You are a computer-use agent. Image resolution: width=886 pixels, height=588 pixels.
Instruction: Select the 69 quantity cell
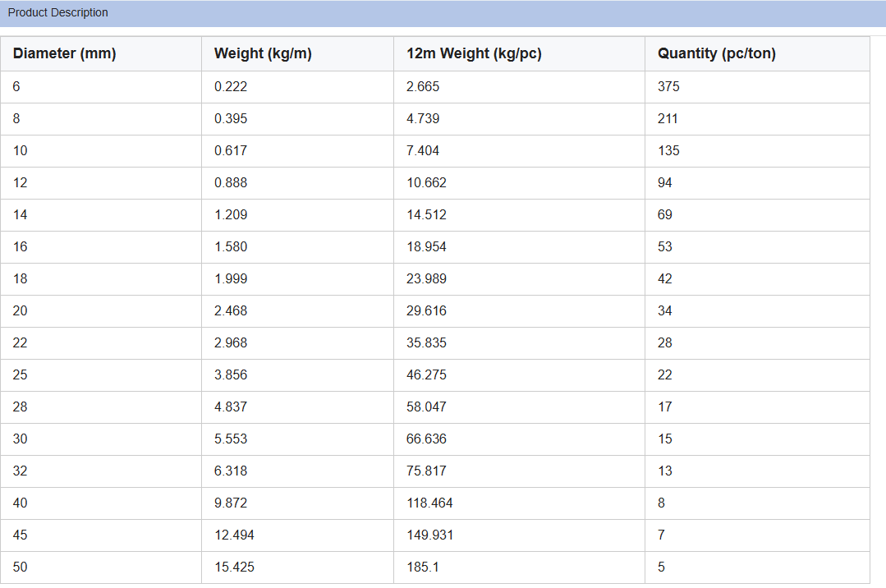pyautogui.click(x=665, y=215)
